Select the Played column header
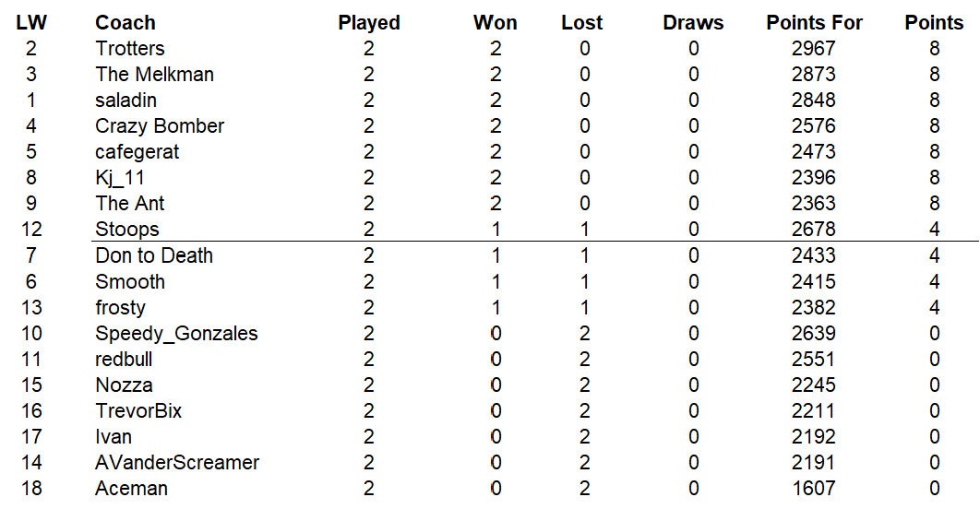This screenshot has width=980, height=509. [x=369, y=23]
